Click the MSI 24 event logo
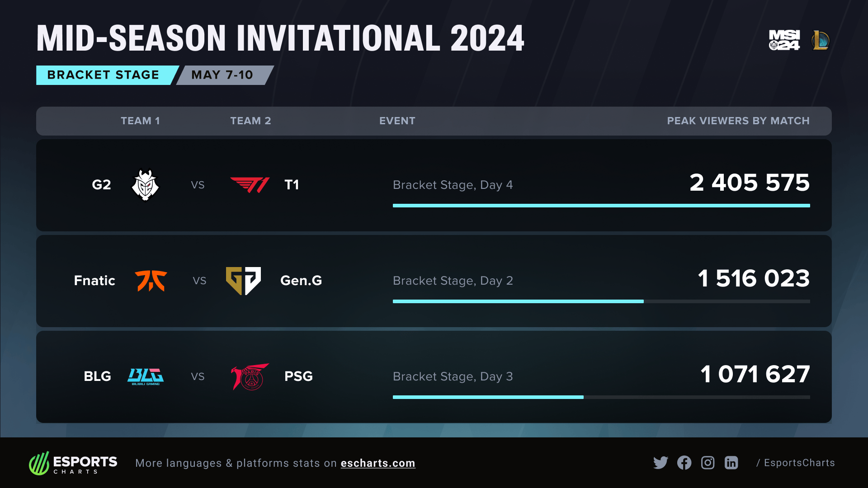The width and height of the screenshot is (868, 488). click(784, 40)
